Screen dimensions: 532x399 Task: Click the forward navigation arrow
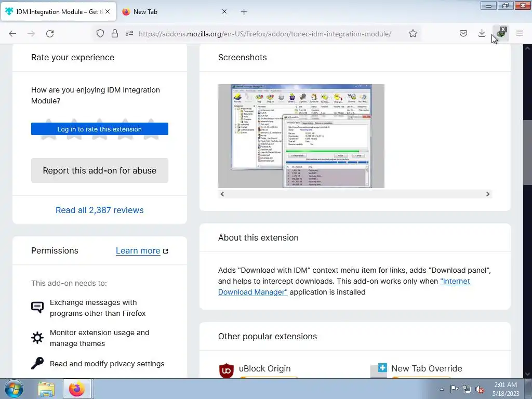(31, 34)
